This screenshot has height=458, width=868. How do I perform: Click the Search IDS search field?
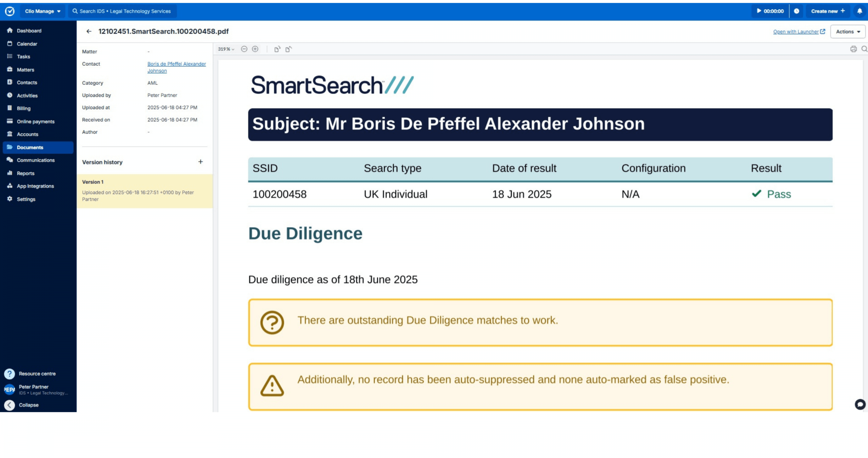click(x=122, y=11)
